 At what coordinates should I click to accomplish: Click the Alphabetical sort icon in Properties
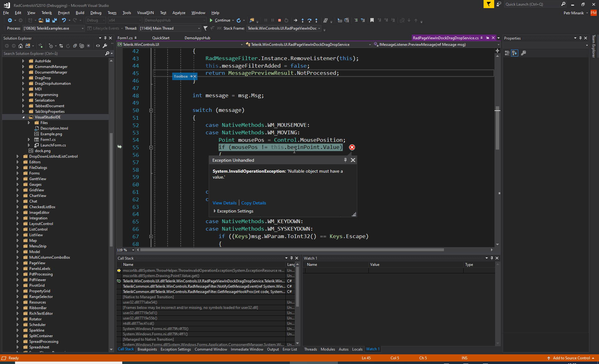pyautogui.click(x=514, y=53)
